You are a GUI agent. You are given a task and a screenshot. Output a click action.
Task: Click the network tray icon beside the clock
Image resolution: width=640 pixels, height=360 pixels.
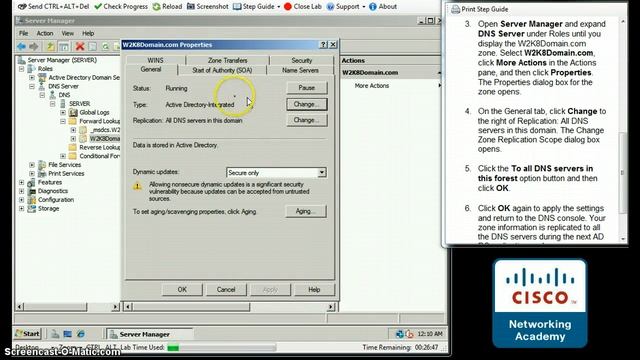click(400, 334)
